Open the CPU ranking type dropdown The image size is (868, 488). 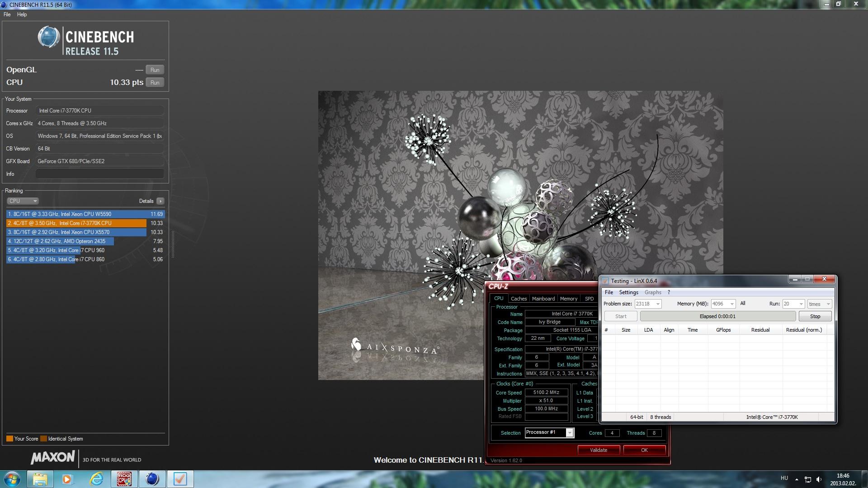[x=23, y=201]
